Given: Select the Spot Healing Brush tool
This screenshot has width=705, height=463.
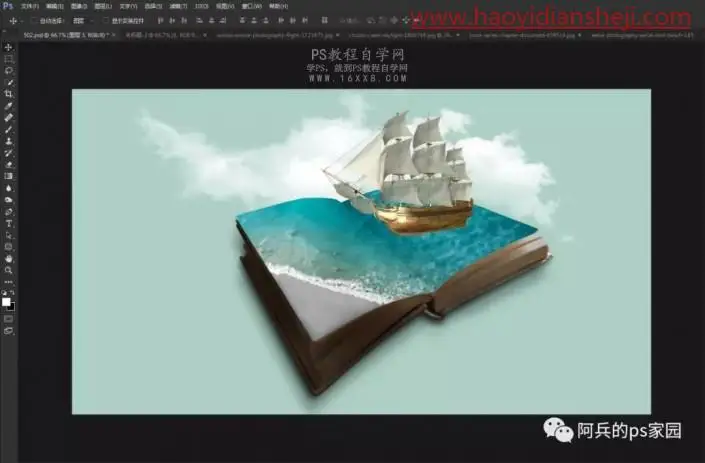Looking at the screenshot, I should pyautogui.click(x=9, y=118).
